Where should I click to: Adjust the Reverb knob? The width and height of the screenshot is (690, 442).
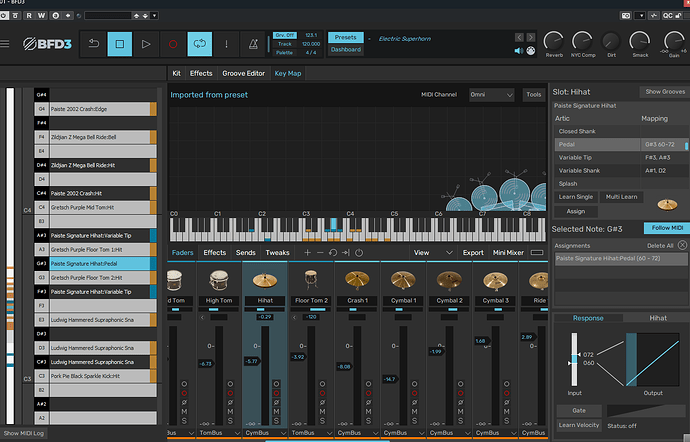[554, 41]
